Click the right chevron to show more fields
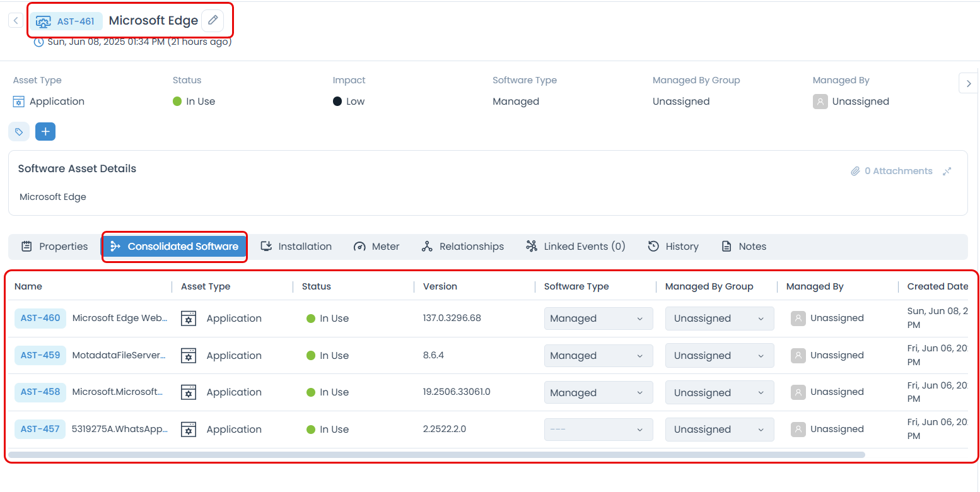Screen dimensions: 980x492 pyautogui.click(x=968, y=83)
